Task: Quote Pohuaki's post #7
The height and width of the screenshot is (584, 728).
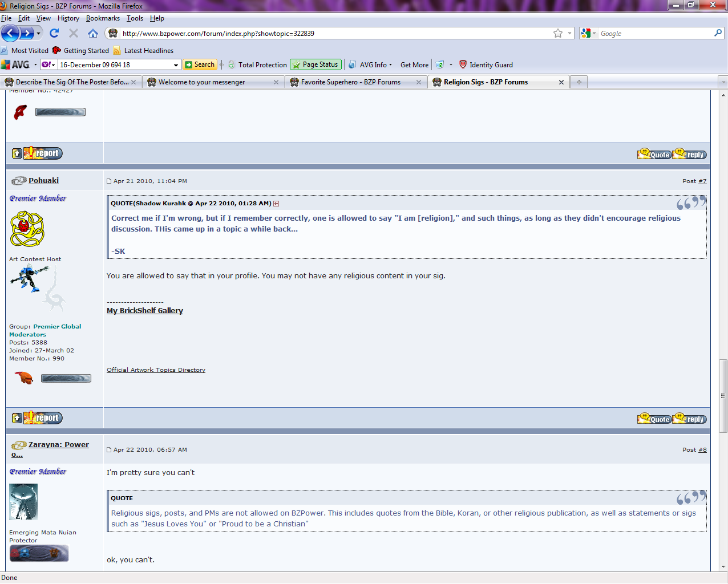Action: 654,419
